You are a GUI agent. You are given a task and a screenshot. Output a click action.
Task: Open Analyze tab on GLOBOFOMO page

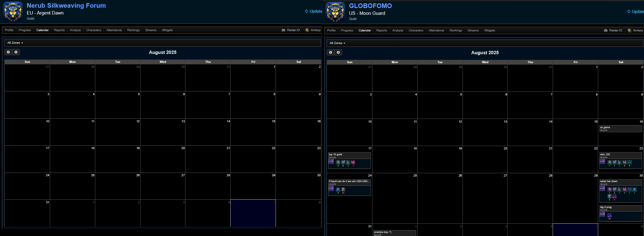pyautogui.click(x=398, y=31)
